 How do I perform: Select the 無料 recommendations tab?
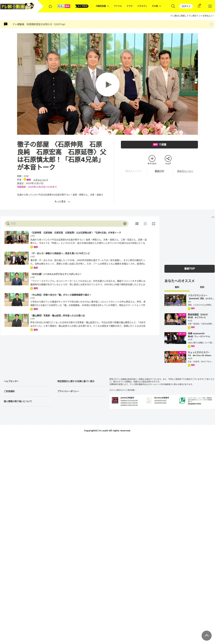click(177, 287)
